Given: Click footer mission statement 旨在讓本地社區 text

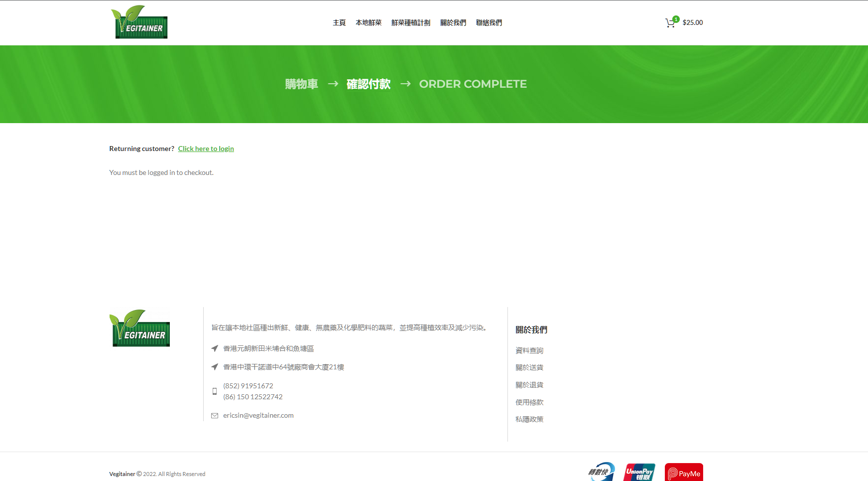Looking at the screenshot, I should pyautogui.click(x=349, y=327).
